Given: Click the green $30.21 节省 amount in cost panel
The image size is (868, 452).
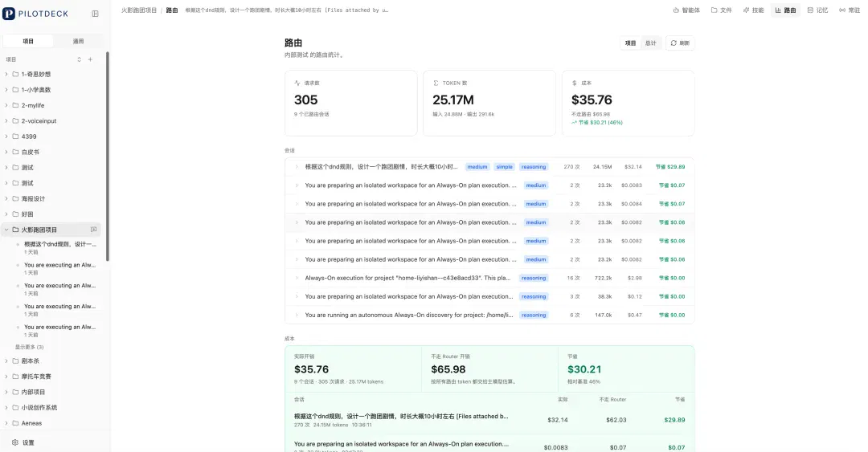Looking at the screenshot, I should click(x=584, y=369).
